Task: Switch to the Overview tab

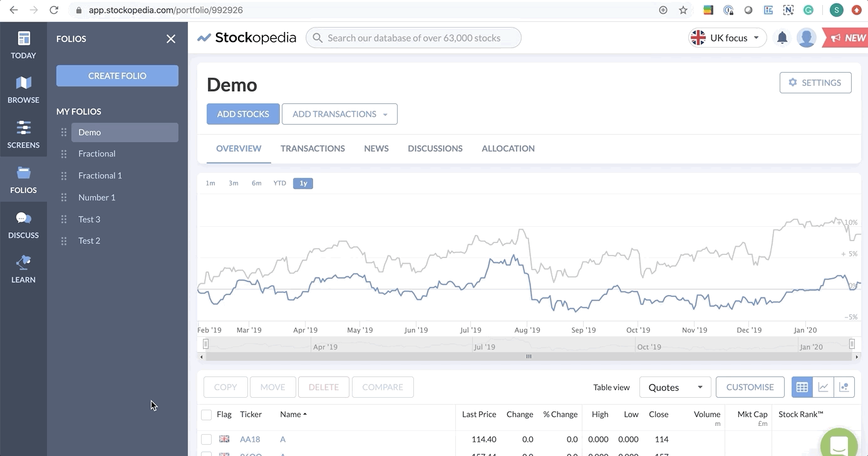Action: 239,148
